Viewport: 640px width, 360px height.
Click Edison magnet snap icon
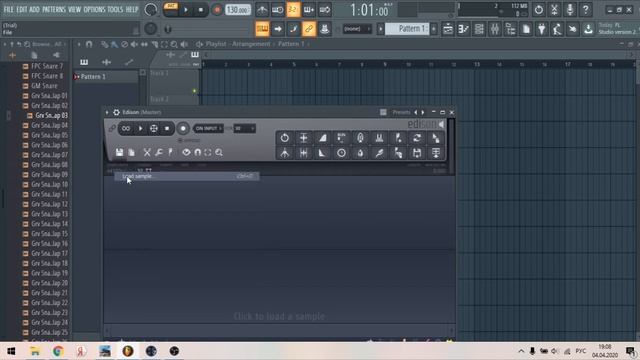198,152
